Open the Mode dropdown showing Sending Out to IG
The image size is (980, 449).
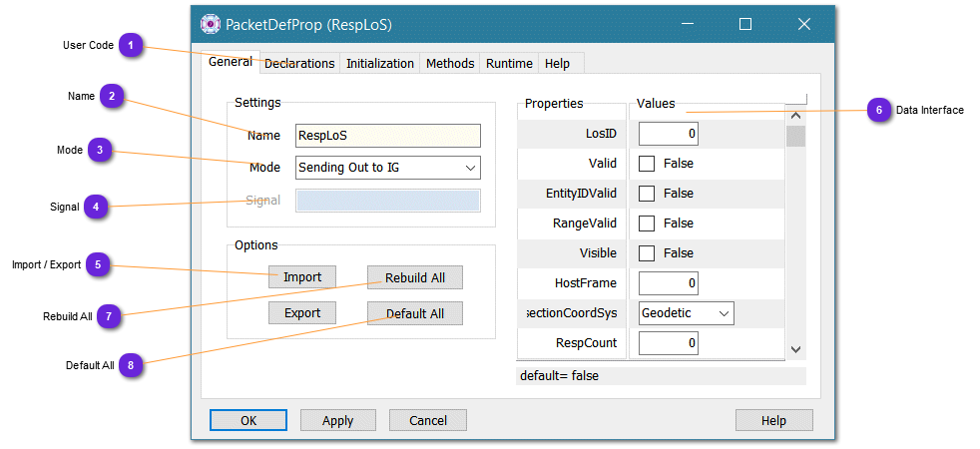coord(387,168)
